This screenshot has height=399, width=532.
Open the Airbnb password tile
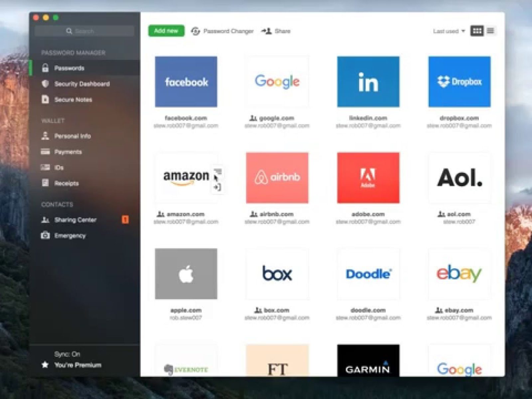(x=277, y=178)
